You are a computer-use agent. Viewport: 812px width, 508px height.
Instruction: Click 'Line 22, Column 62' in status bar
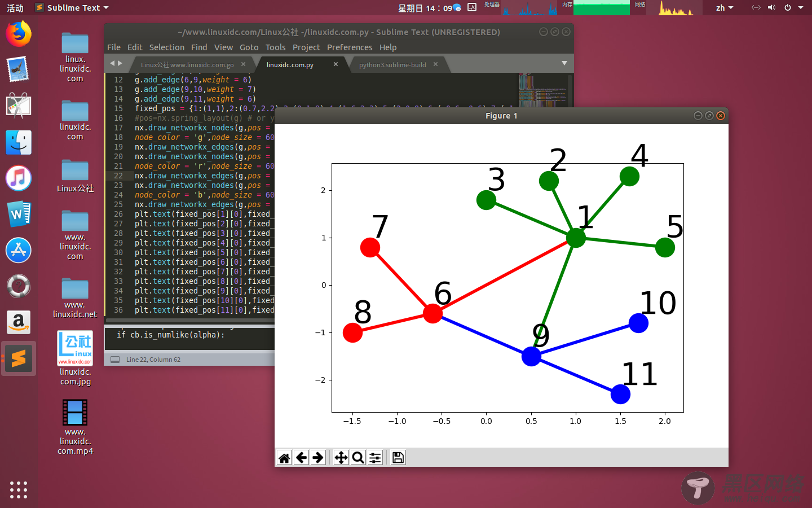click(x=153, y=360)
